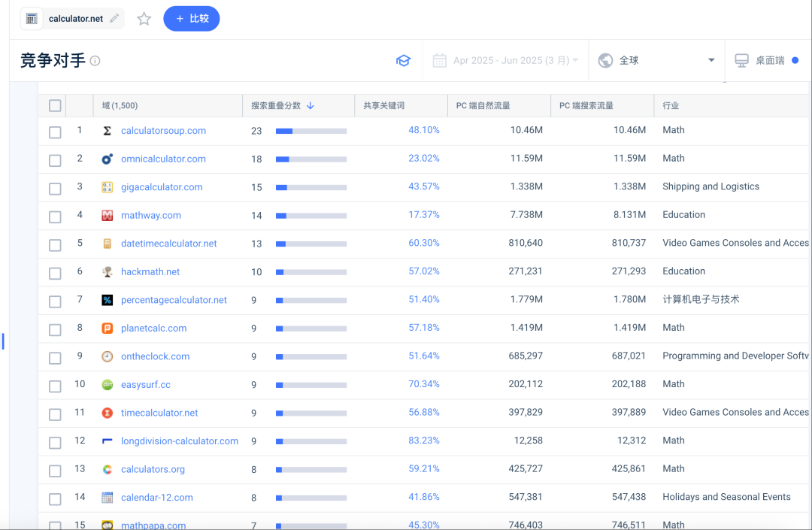Click the 48.10% shared keywords value

coord(423,130)
